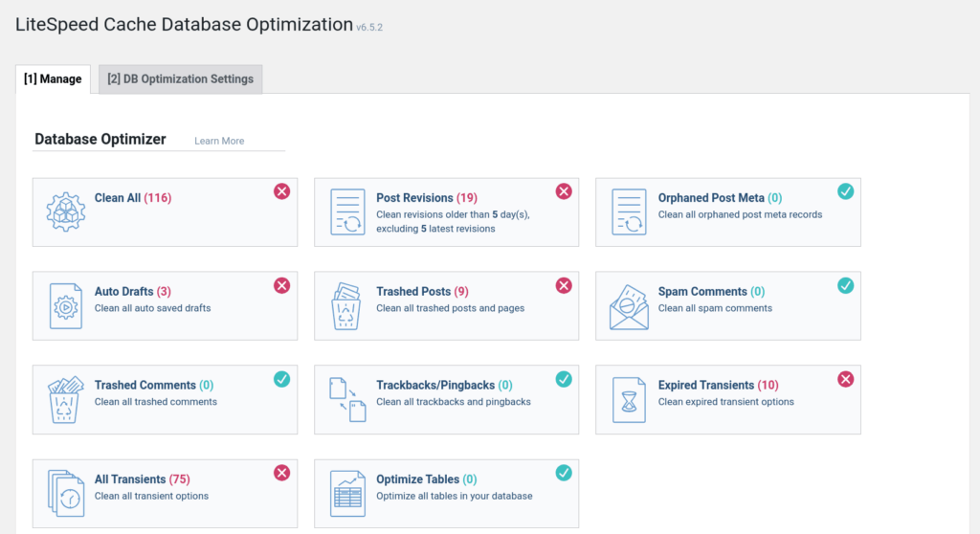
Task: Click "Clean expired transient options" text
Action: click(725, 402)
